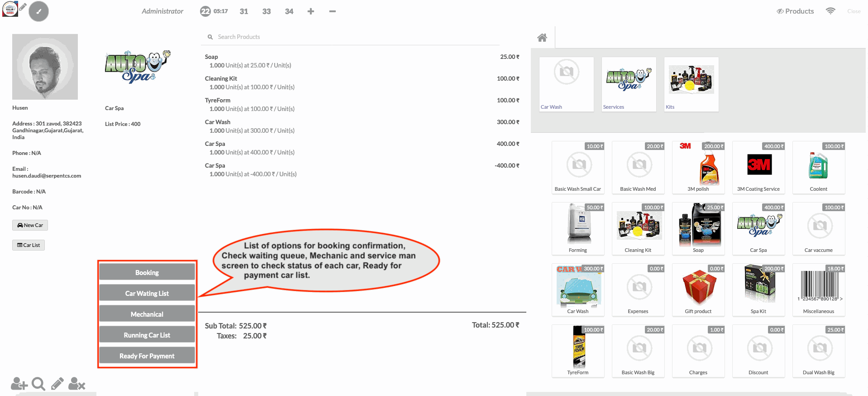Open the Kits category
868x396 pixels.
[x=692, y=84]
